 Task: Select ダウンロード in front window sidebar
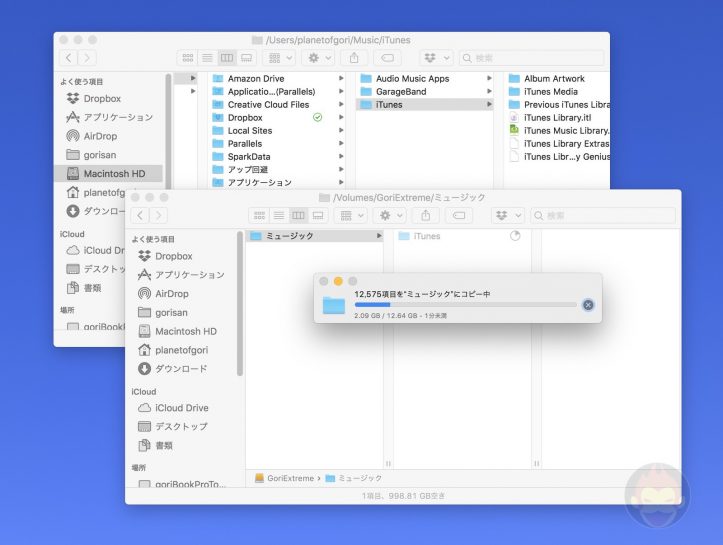point(173,369)
